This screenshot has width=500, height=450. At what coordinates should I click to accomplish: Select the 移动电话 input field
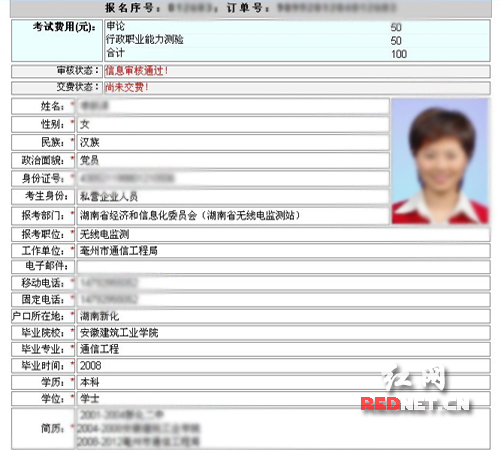click(284, 283)
